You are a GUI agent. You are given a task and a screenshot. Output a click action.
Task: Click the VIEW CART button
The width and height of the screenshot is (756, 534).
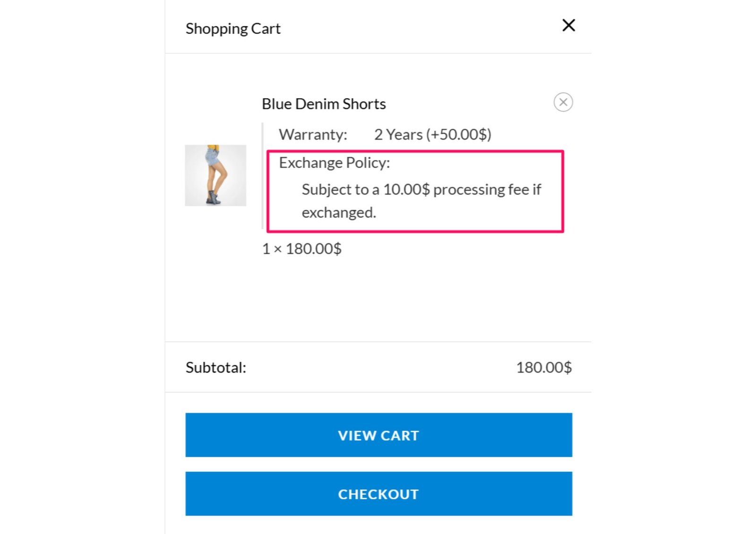coord(378,435)
